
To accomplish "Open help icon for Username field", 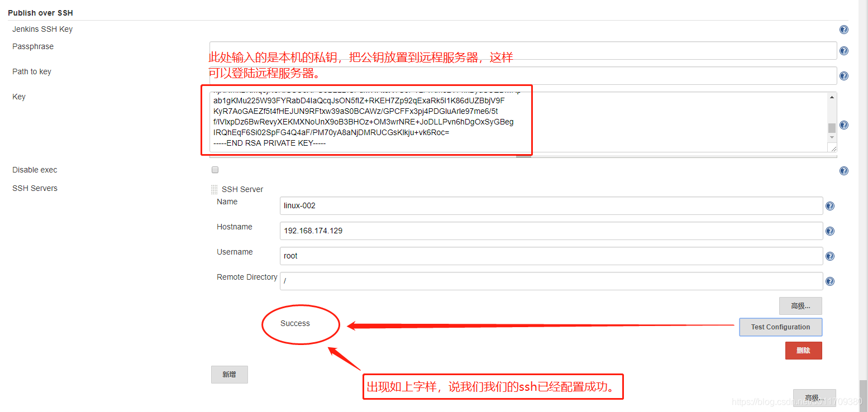I will (x=829, y=256).
